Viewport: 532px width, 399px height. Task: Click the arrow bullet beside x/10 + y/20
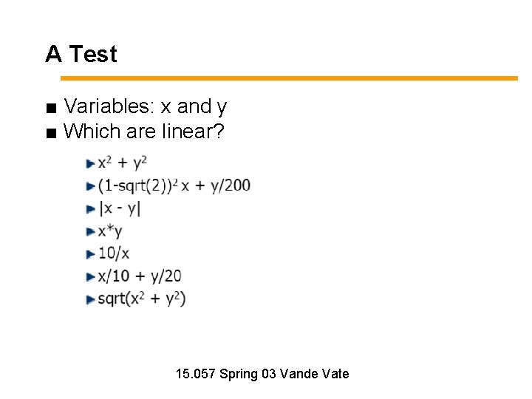[x=90, y=277]
